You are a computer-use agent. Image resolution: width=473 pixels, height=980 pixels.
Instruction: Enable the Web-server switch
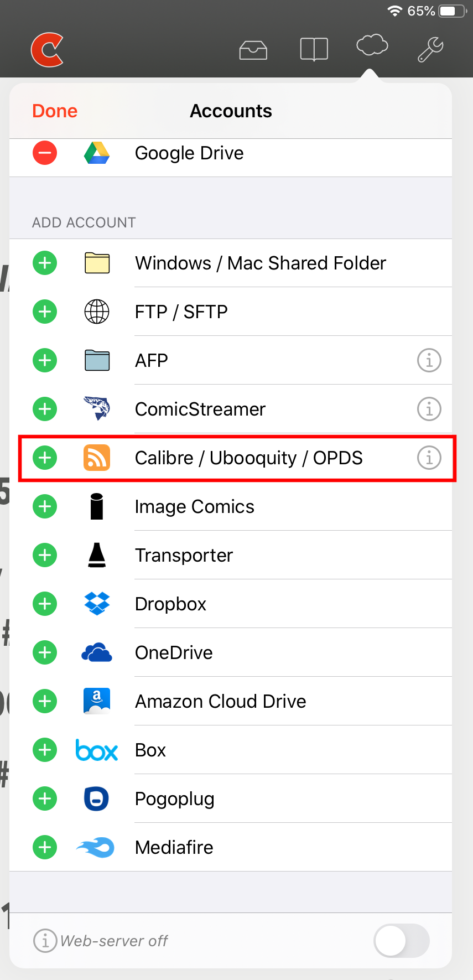(401, 940)
